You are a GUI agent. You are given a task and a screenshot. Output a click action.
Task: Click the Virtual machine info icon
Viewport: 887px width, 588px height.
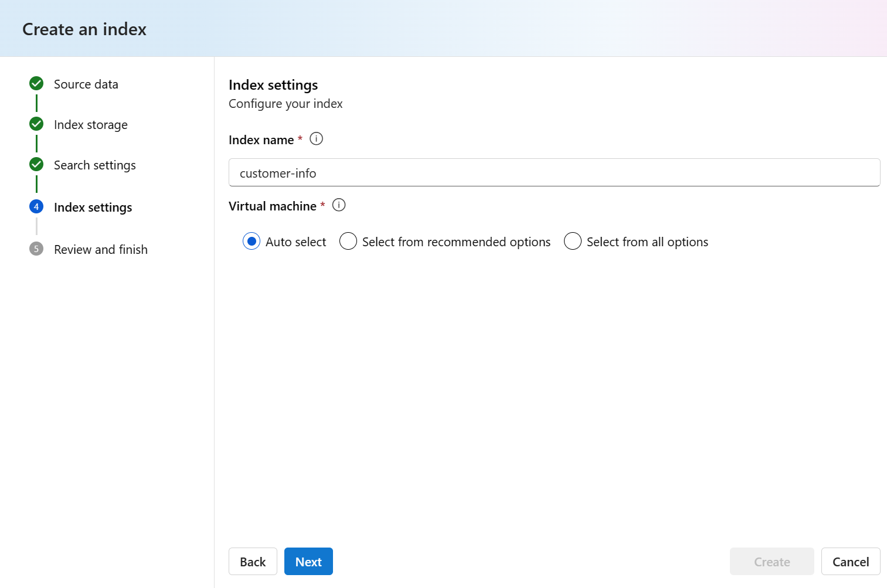[x=339, y=205]
